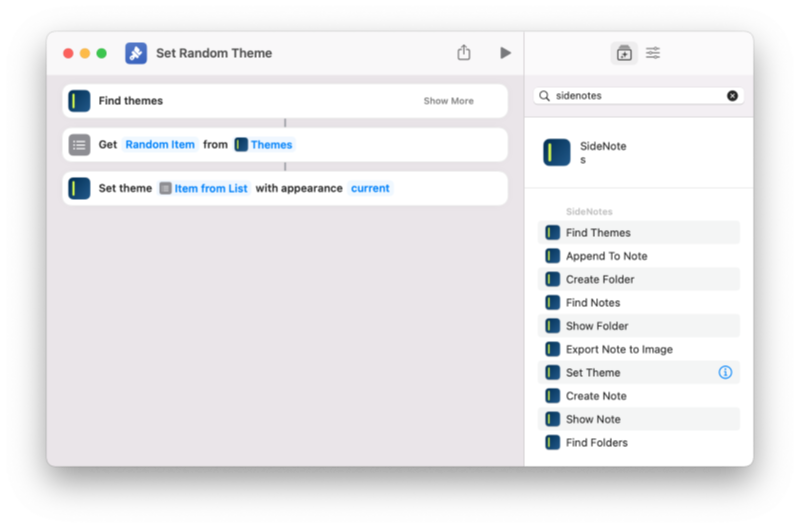This screenshot has width=800, height=528.
Task: Minimize the window with the yellow button
Action: click(85, 53)
